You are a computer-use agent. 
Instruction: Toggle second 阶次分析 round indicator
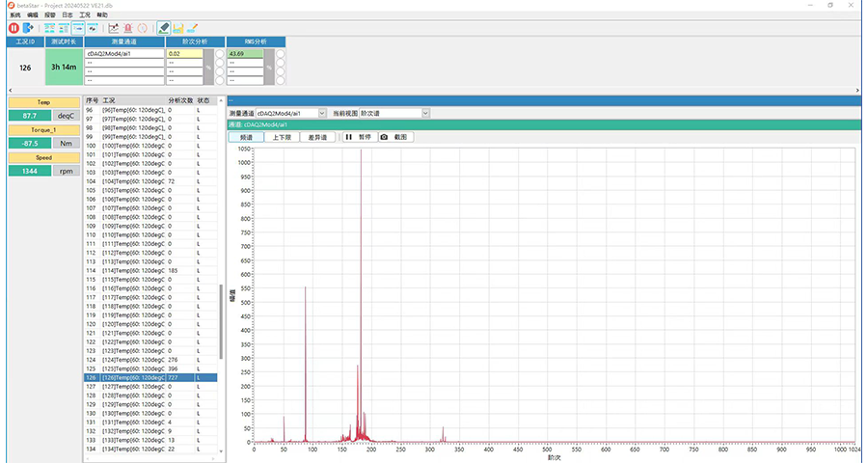coord(220,63)
